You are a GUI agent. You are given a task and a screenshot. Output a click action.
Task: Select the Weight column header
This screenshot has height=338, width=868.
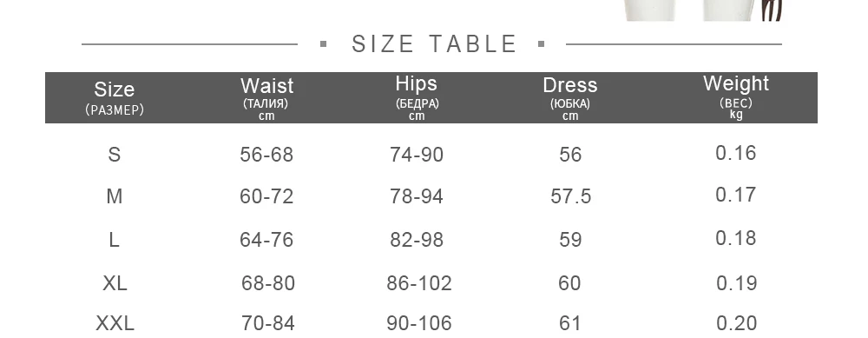736,96
